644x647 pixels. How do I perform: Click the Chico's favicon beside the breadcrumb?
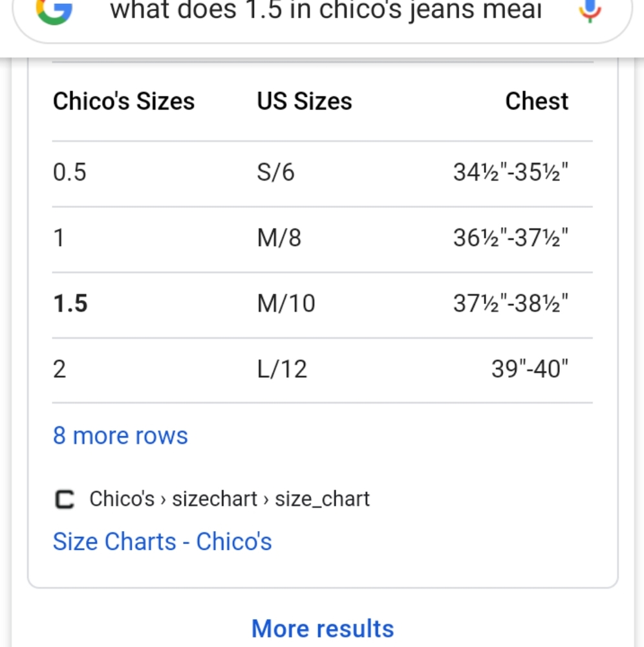coord(64,499)
